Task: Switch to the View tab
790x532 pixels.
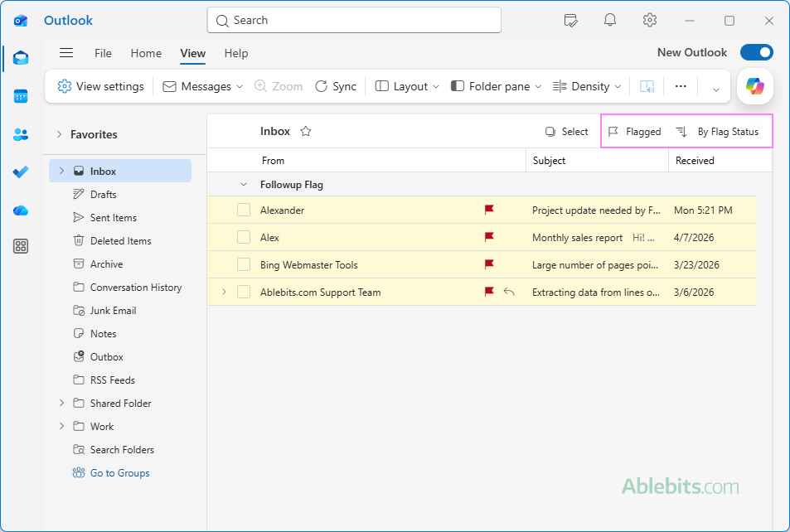Action: coord(193,53)
